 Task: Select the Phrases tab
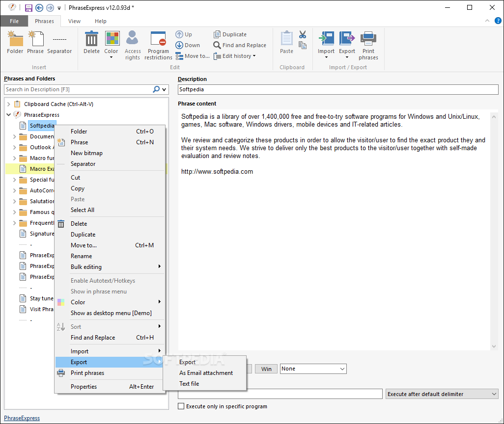tap(44, 21)
